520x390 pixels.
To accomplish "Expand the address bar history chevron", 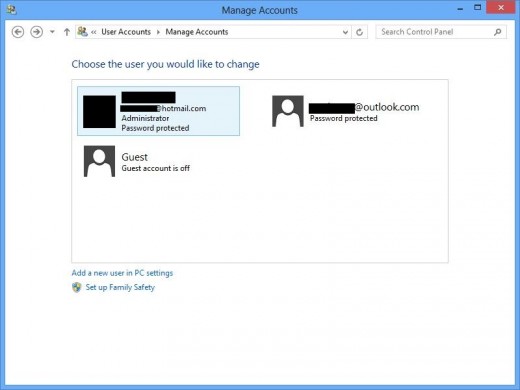I will click(345, 32).
